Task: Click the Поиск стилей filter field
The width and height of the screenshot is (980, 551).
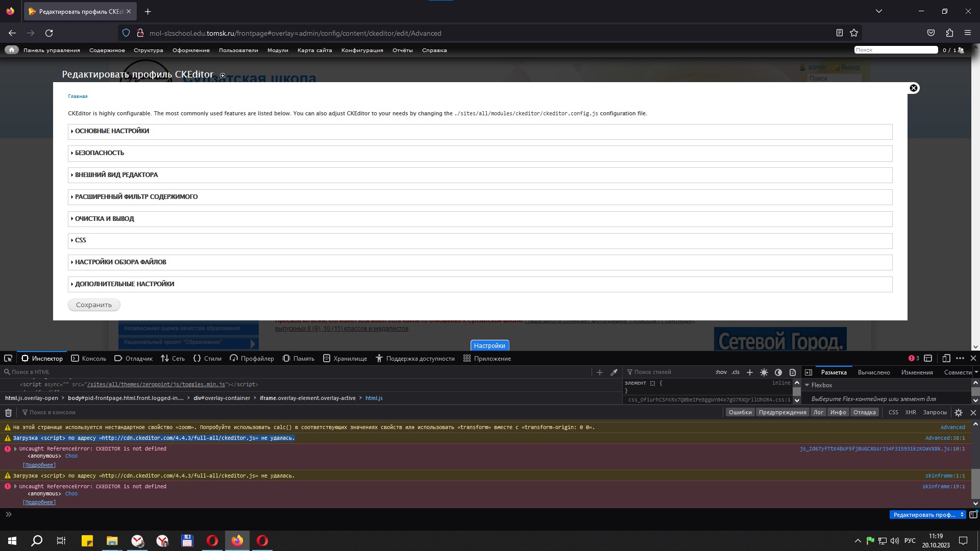Action: (669, 372)
